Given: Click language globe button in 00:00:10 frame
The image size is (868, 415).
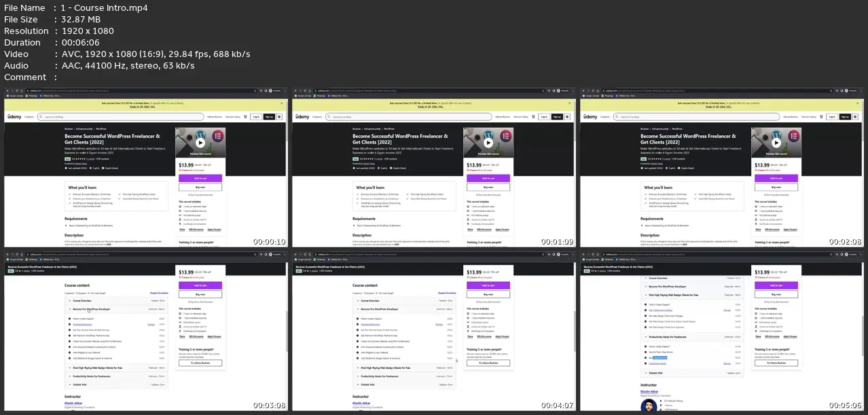Looking at the screenshot, I should (x=278, y=117).
